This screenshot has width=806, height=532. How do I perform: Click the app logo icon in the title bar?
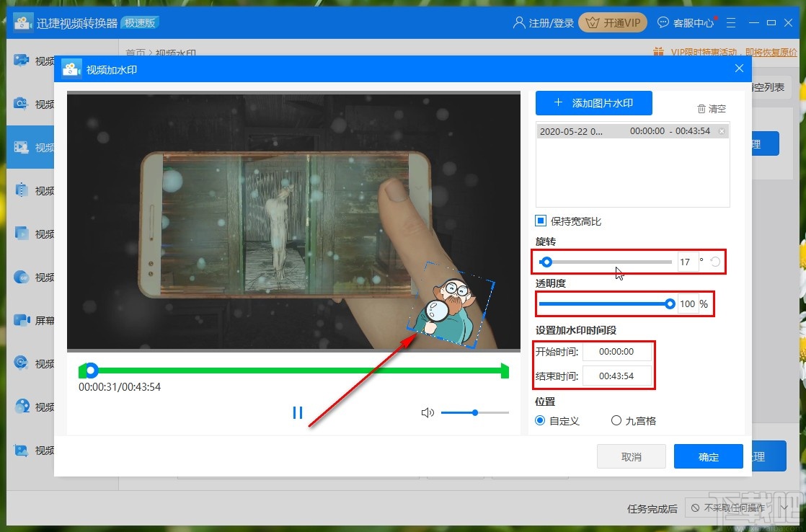[22, 22]
